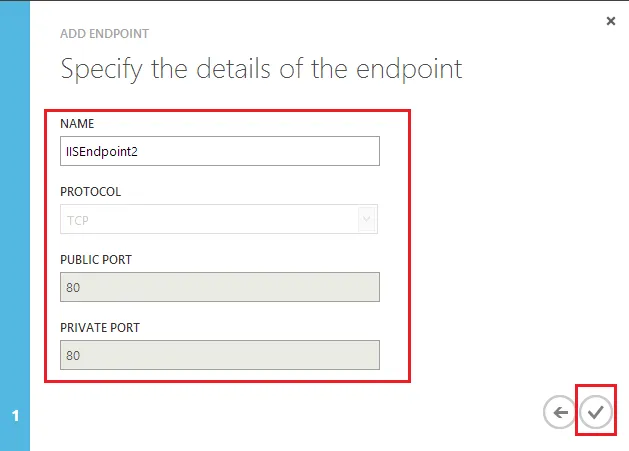This screenshot has height=451, width=629.
Task: Click the ADD ENDPOINT header text
Action: click(104, 34)
